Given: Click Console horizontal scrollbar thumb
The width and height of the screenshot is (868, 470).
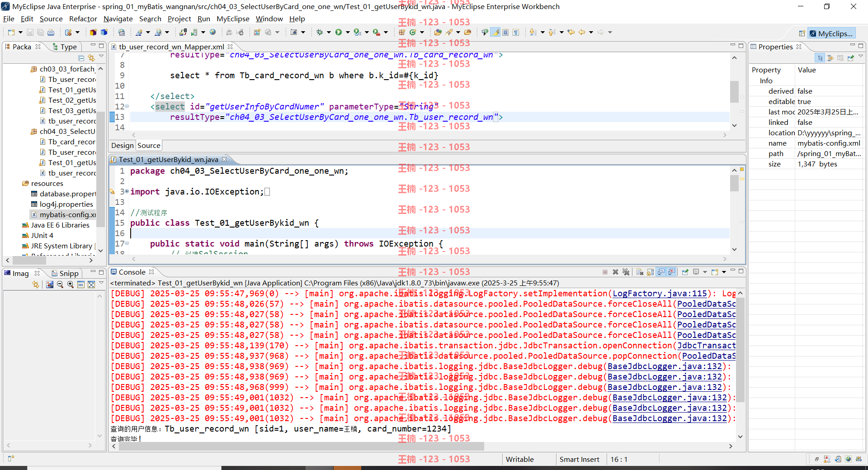Looking at the screenshot, I should (x=301, y=446).
